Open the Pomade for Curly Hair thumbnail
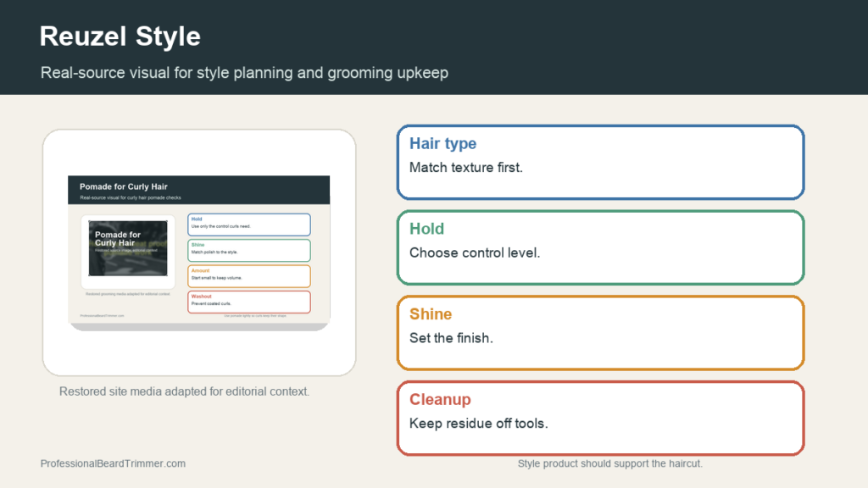 coord(198,252)
